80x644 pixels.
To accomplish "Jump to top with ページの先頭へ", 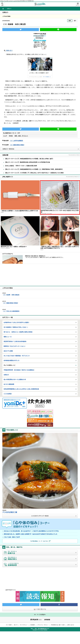I will tap(40, 614).
